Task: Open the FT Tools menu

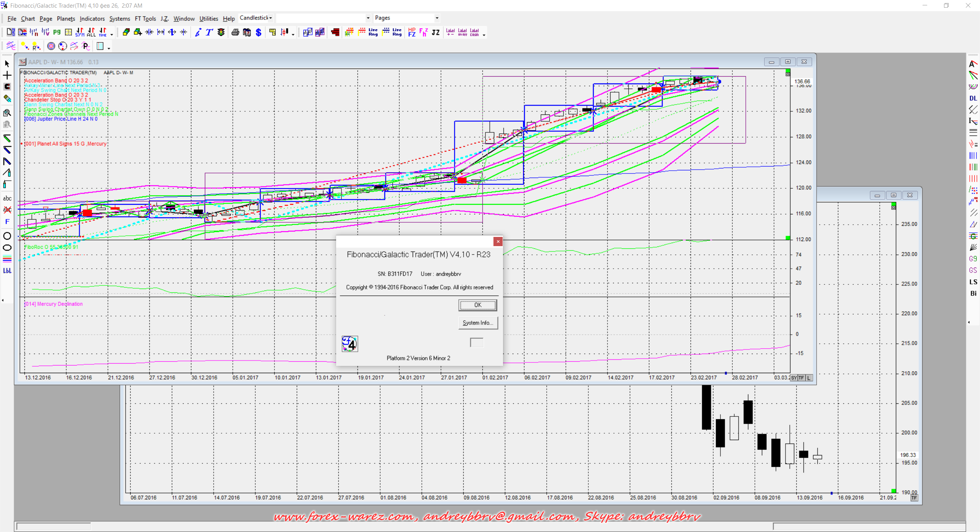Action: pos(145,18)
